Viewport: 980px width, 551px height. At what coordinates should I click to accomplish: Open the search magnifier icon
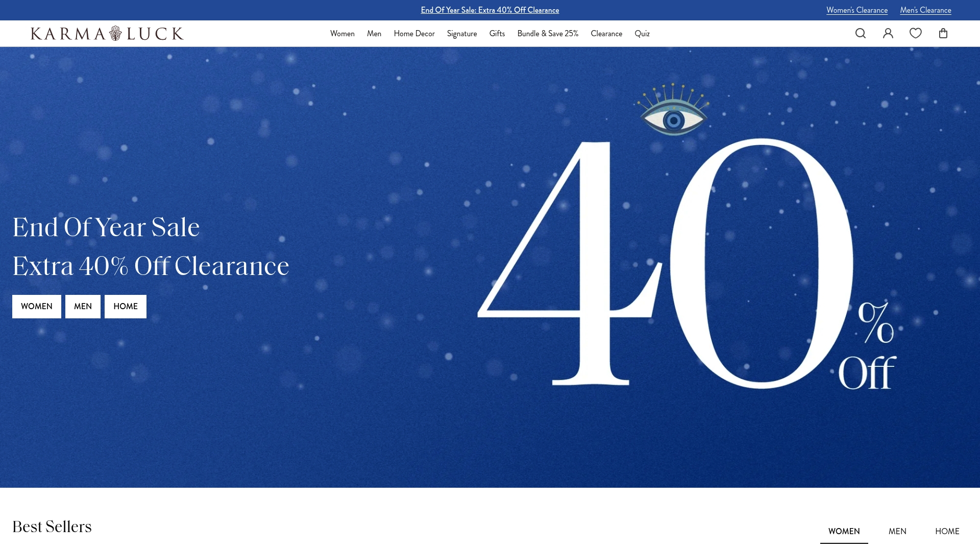coord(861,33)
